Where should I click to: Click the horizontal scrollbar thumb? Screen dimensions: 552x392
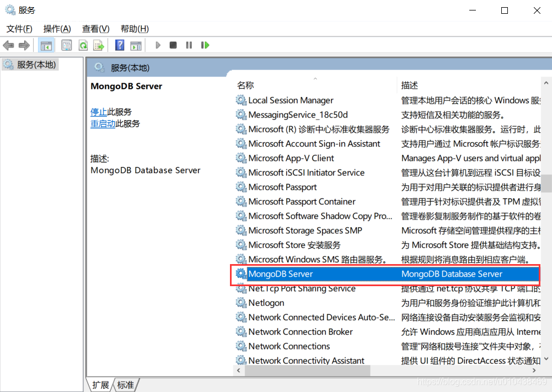coord(307,370)
